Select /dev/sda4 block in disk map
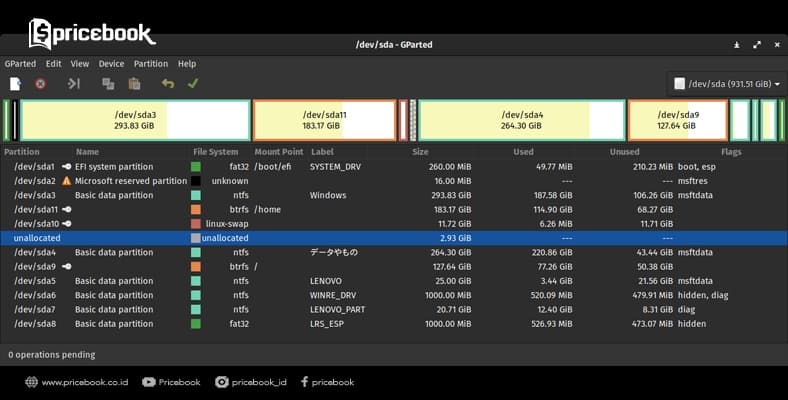The image size is (788, 400). (522, 120)
